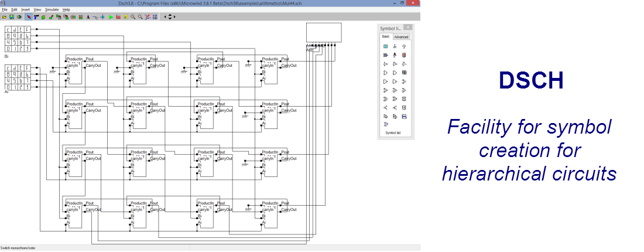644x252 pixels.
Task: Pick the blue gate symbol in last row
Action: [385, 124]
